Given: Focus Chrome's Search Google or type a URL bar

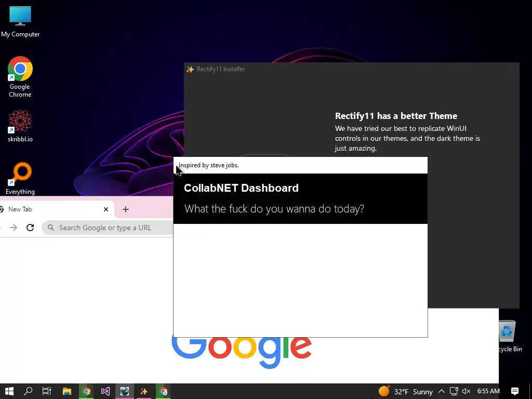Looking at the screenshot, I should 108,228.
